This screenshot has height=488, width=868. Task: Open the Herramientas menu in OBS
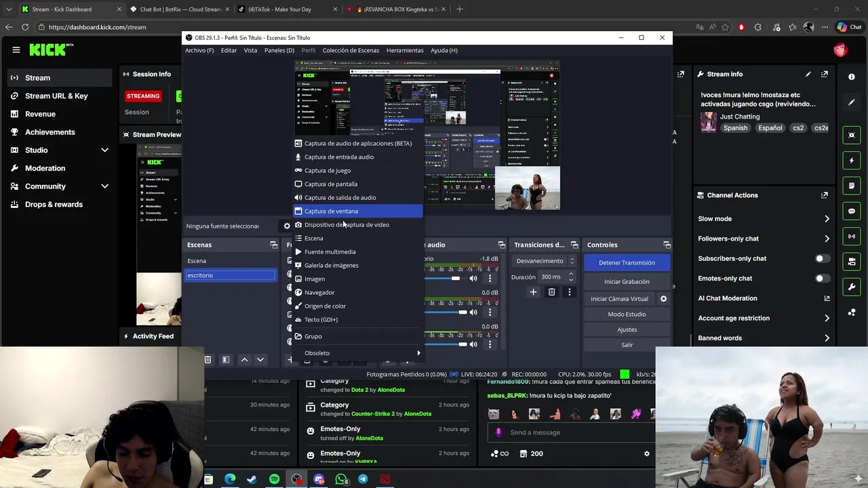(x=405, y=50)
